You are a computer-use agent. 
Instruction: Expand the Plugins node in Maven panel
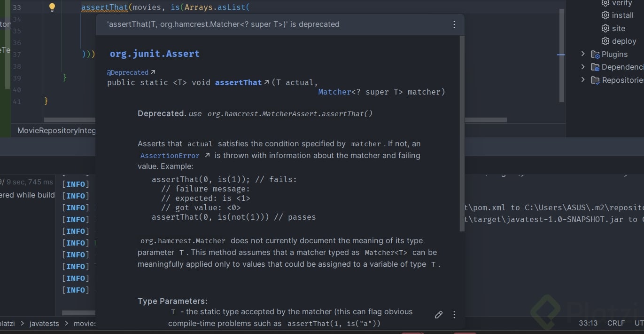pos(583,54)
